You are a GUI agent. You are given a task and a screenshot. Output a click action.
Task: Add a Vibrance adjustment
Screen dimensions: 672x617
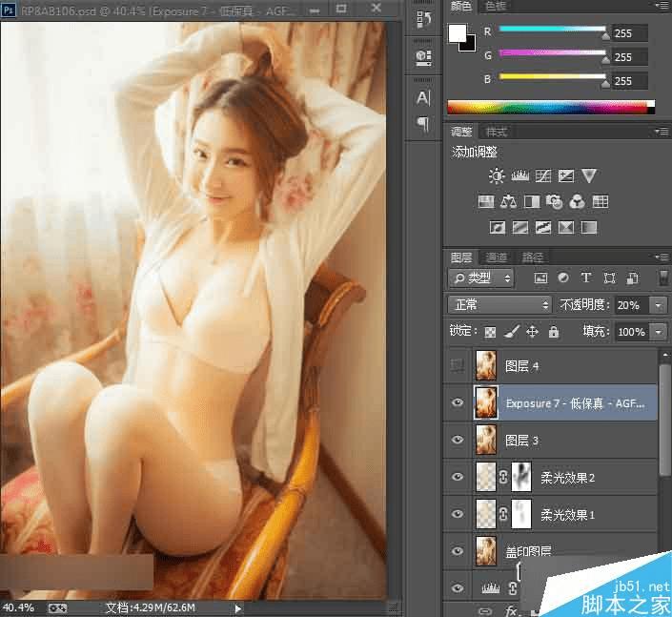589,175
